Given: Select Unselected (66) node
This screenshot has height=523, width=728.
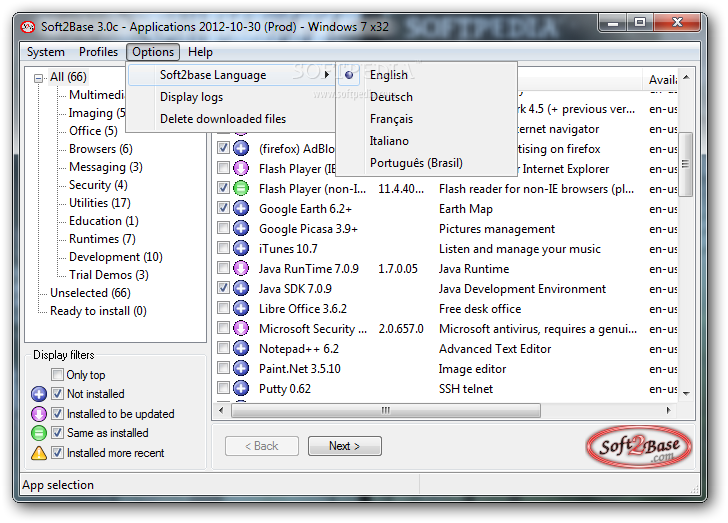Looking at the screenshot, I should point(91,293).
